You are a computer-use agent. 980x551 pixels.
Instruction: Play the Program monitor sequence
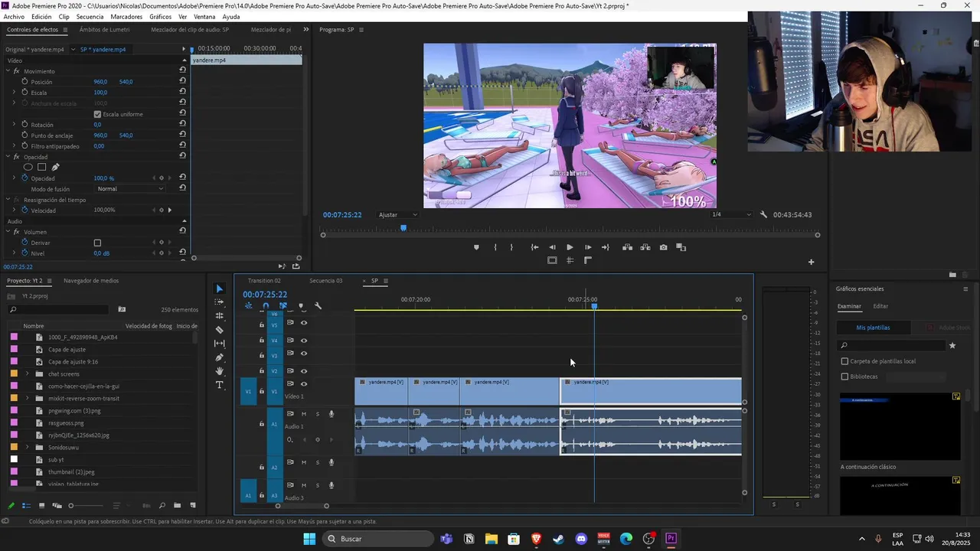(x=570, y=247)
